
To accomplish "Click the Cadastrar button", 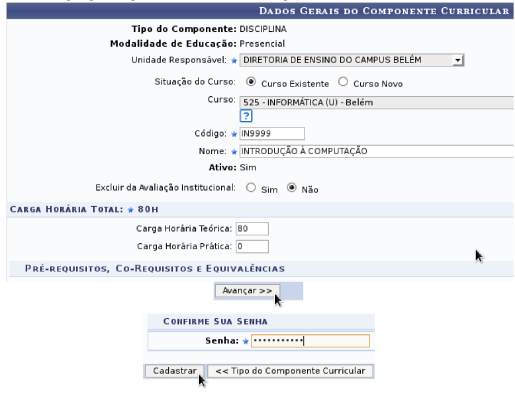I will coord(175,371).
